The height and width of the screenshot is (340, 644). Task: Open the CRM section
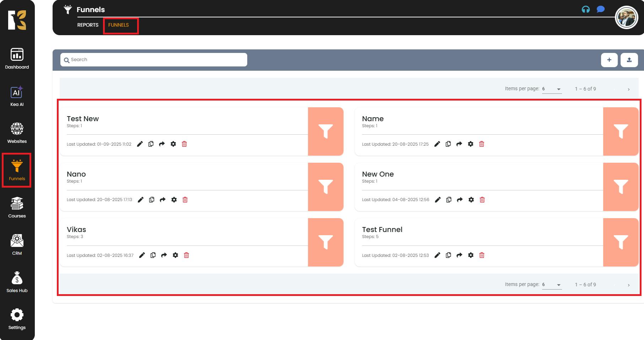pyautogui.click(x=17, y=245)
